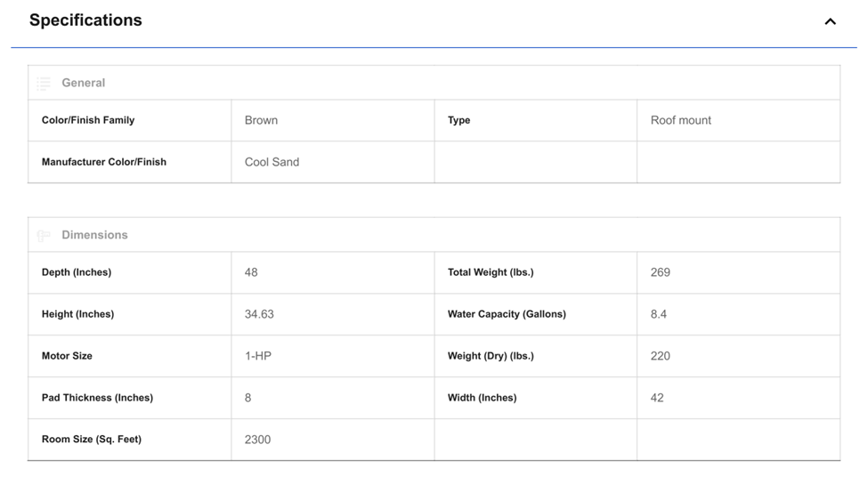Image resolution: width=868 pixels, height=485 pixels.
Task: Click the 34.63 height value
Action: click(259, 314)
